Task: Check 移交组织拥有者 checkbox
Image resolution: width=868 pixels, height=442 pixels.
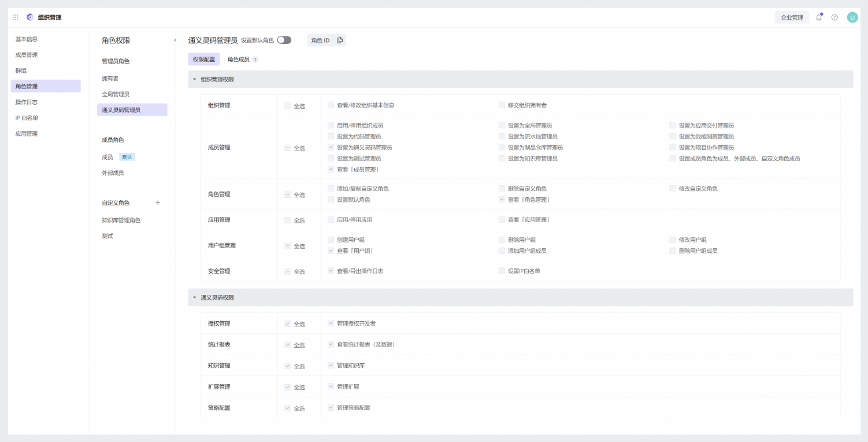Action: pos(502,105)
